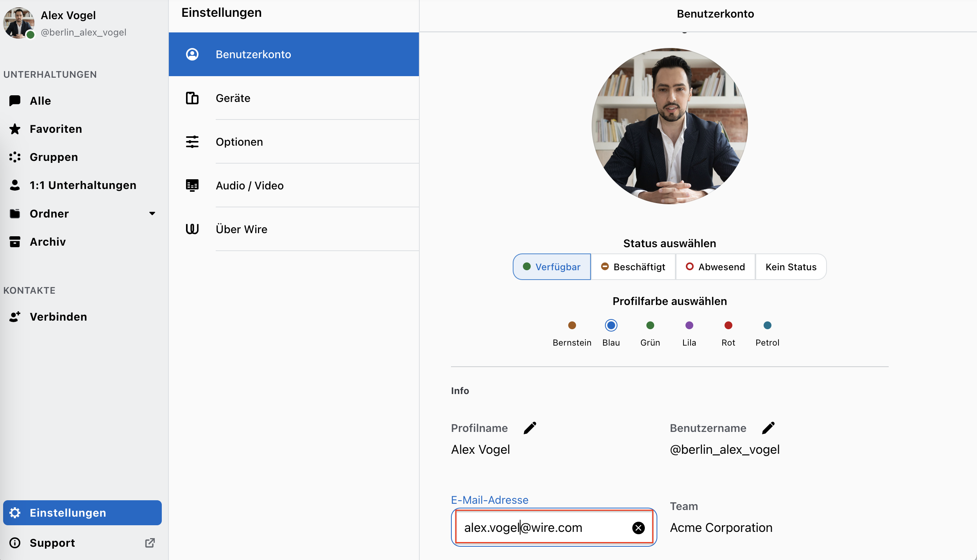Click the Favoriten star icon

click(15, 129)
